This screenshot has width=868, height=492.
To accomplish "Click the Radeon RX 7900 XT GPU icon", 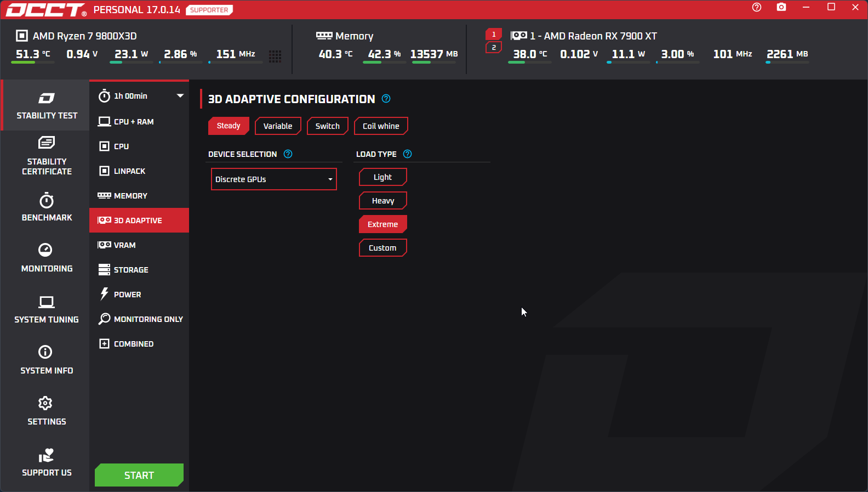I will [519, 36].
